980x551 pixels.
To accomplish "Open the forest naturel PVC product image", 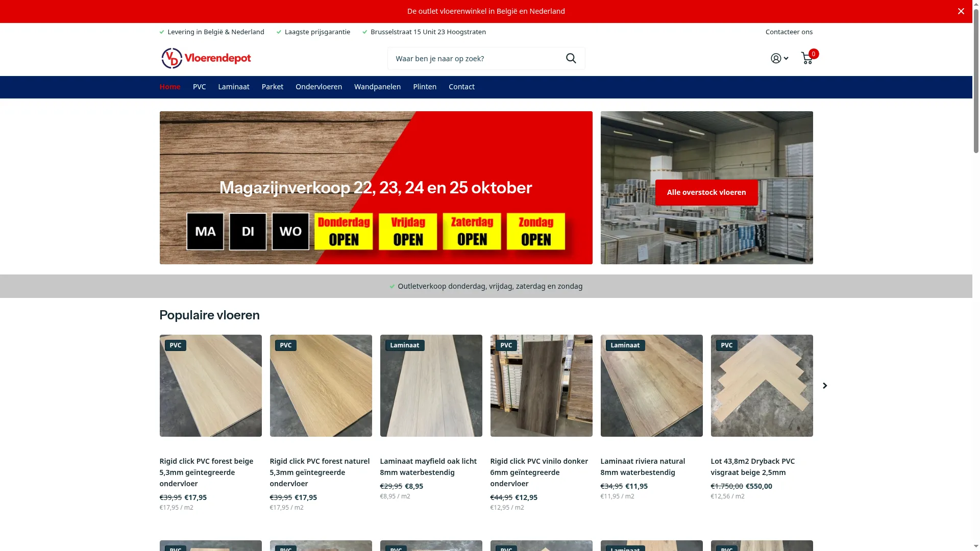I will click(x=321, y=386).
